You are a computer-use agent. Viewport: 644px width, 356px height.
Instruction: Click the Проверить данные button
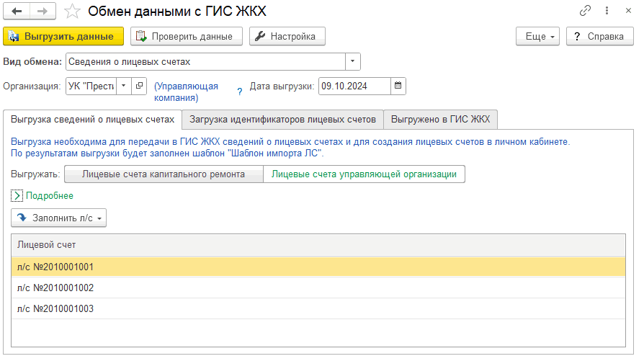click(x=187, y=36)
